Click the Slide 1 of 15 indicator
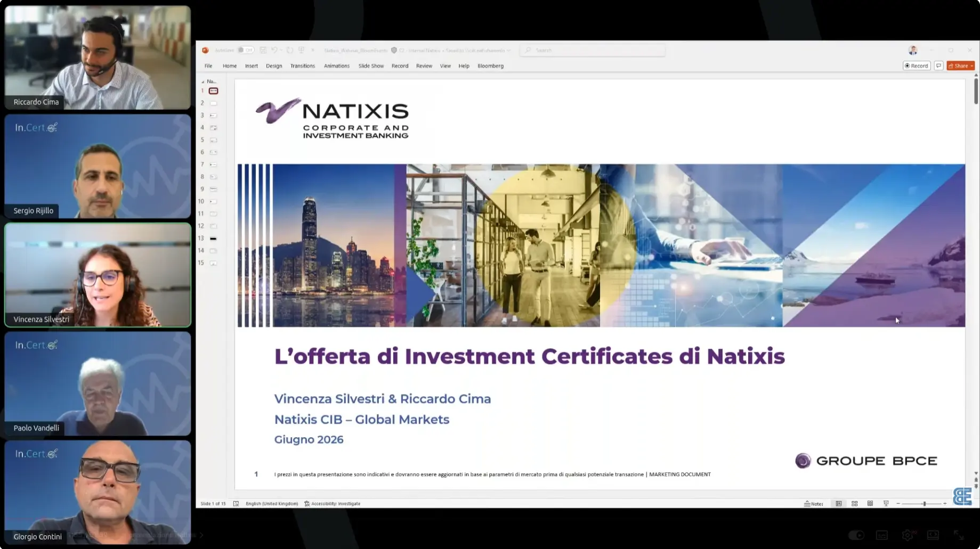Viewport: 980px width, 549px height. point(213,503)
